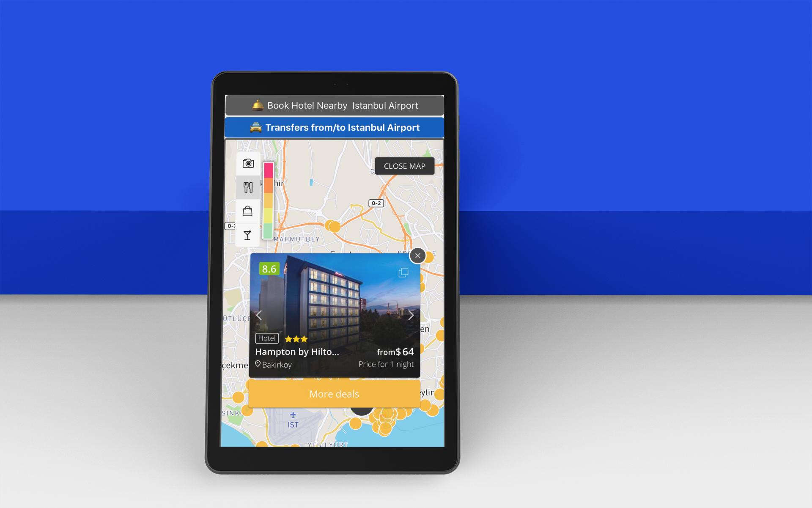Click the camera/photo icon on sidebar

point(248,164)
